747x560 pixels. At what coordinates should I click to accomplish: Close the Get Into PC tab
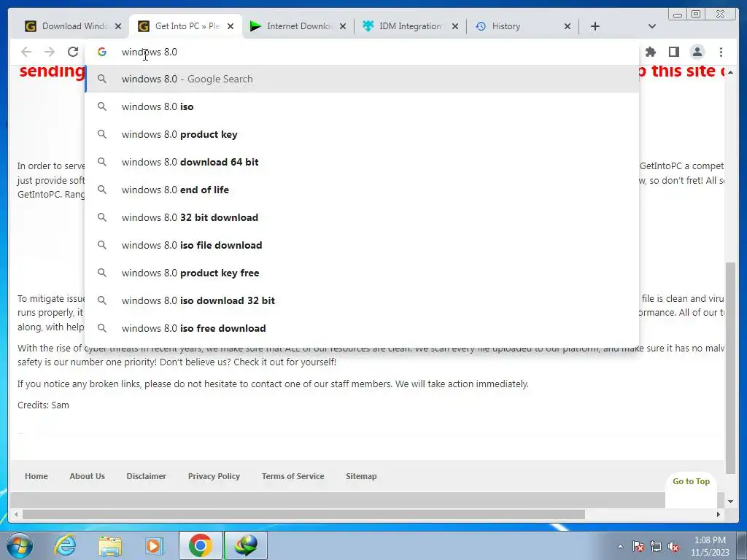tap(231, 26)
